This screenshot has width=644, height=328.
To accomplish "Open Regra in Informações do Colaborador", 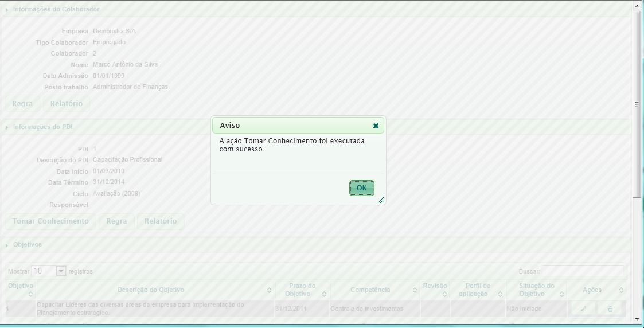I will coord(22,104).
